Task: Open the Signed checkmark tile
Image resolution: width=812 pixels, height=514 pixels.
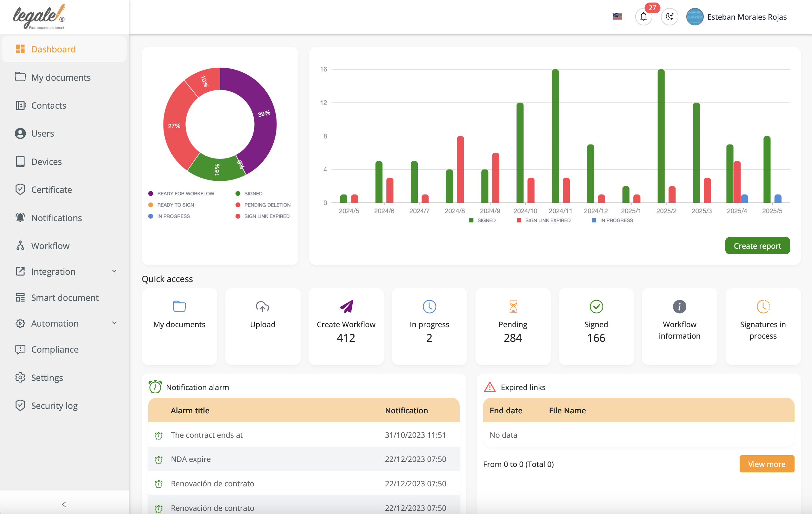Action: click(x=596, y=326)
